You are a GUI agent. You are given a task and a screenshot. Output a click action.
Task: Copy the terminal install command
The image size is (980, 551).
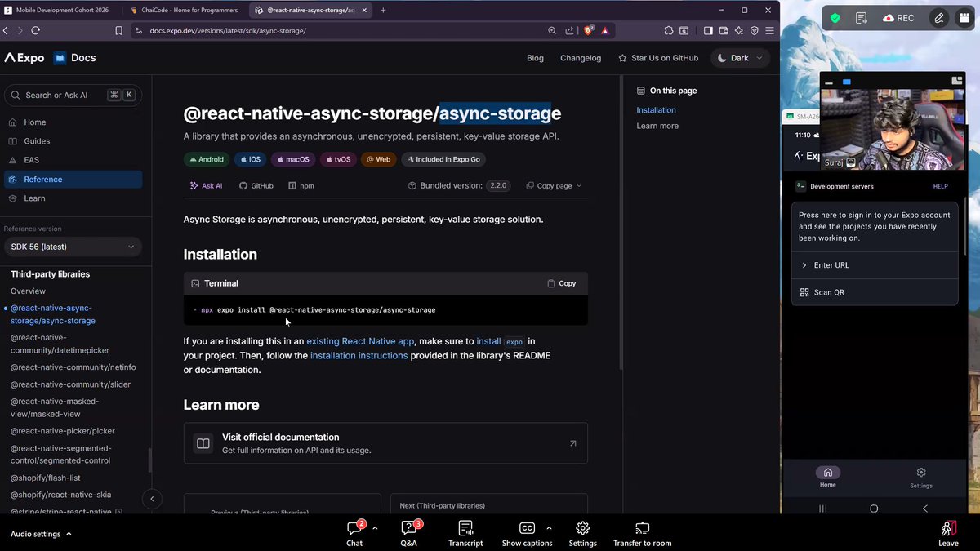coord(562,283)
